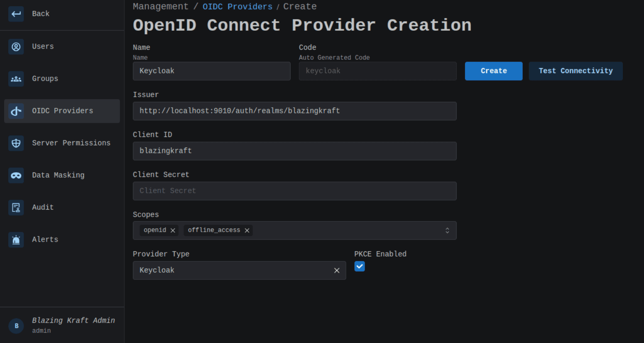
Task: Click the Alerts siren icon
Action: [x=16, y=240]
